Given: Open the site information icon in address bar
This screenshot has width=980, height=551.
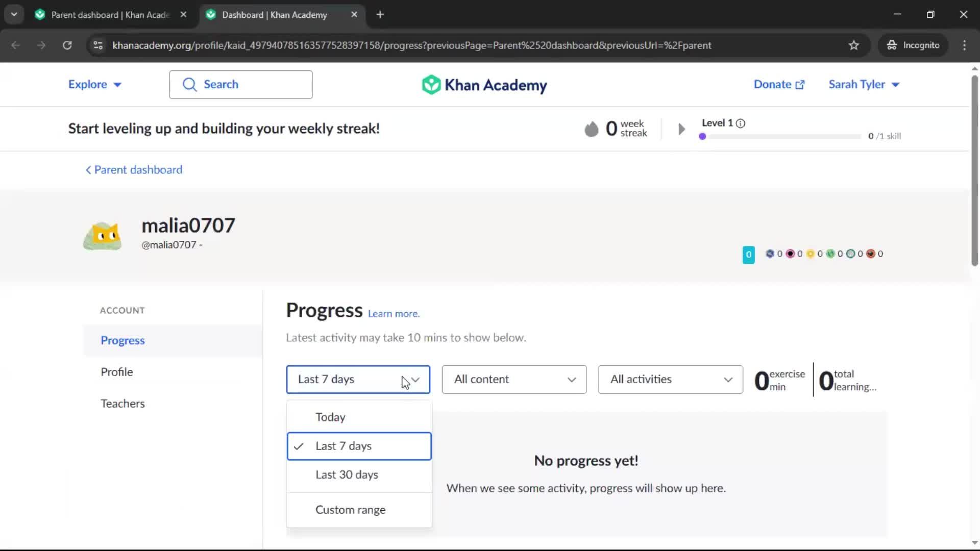Looking at the screenshot, I should [x=98, y=45].
